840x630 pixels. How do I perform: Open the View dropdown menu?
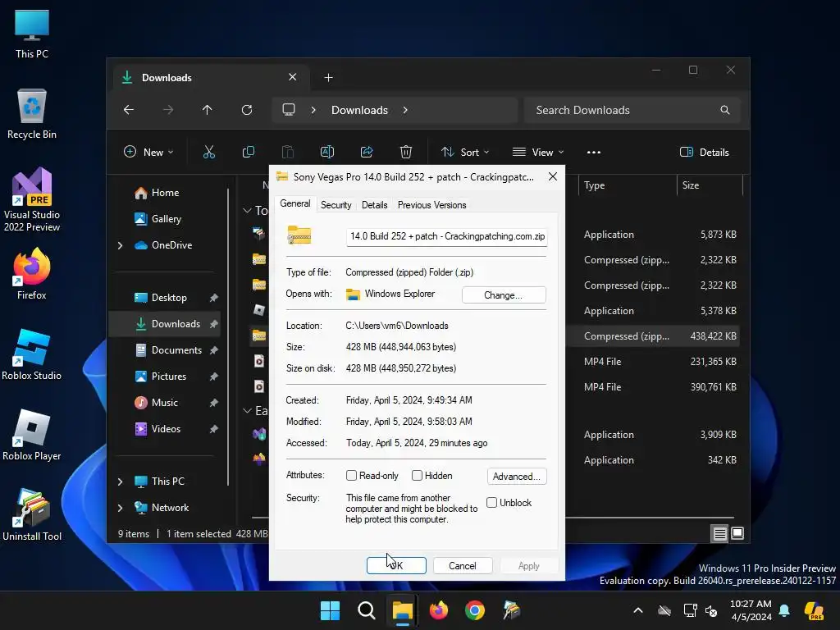point(538,152)
